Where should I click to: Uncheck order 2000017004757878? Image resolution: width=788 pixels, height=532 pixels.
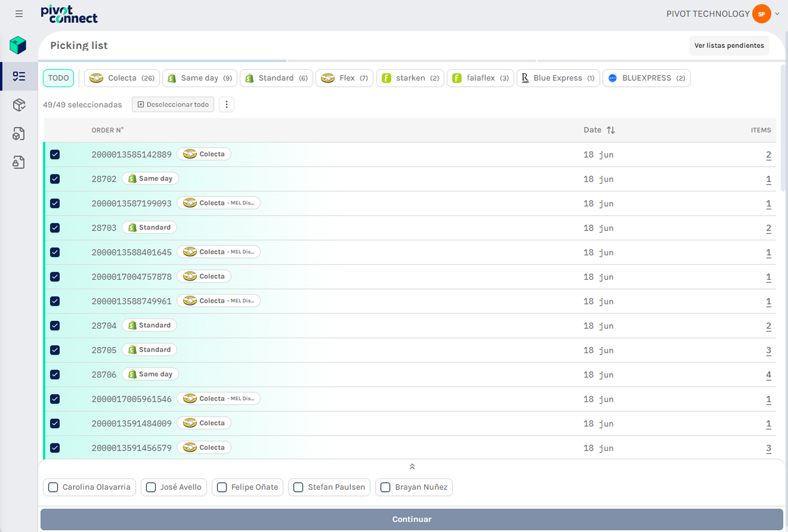point(55,277)
